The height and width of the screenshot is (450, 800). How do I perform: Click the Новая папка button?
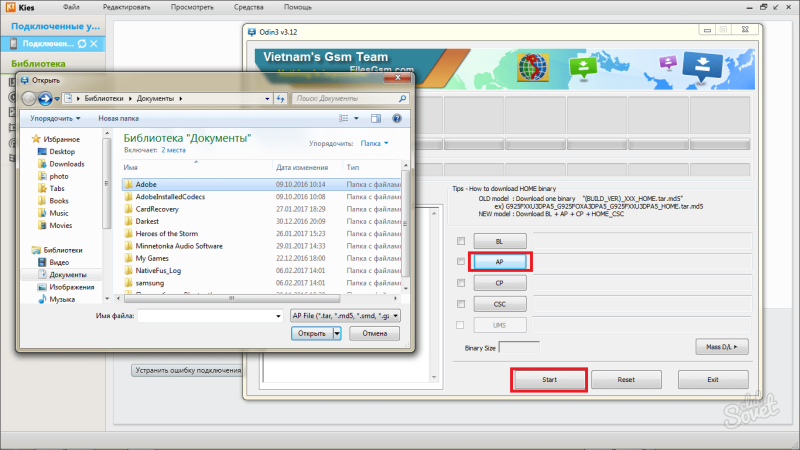pyautogui.click(x=118, y=118)
